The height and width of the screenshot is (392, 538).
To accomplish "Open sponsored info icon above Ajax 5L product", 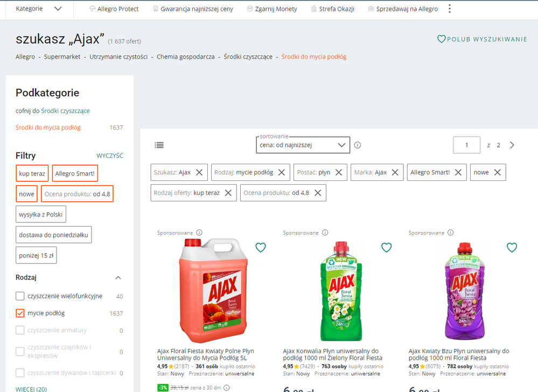I will pyautogui.click(x=199, y=233).
